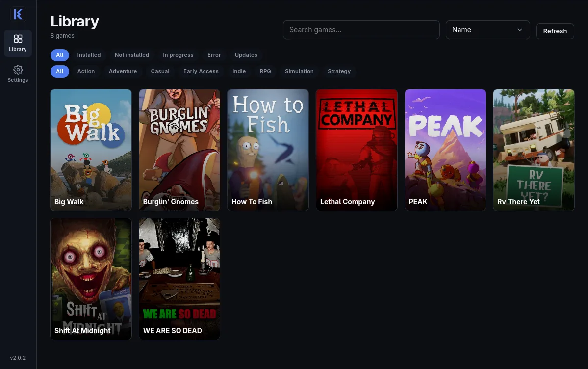Filter by Adventure genre
The height and width of the screenshot is (369, 588).
point(123,71)
